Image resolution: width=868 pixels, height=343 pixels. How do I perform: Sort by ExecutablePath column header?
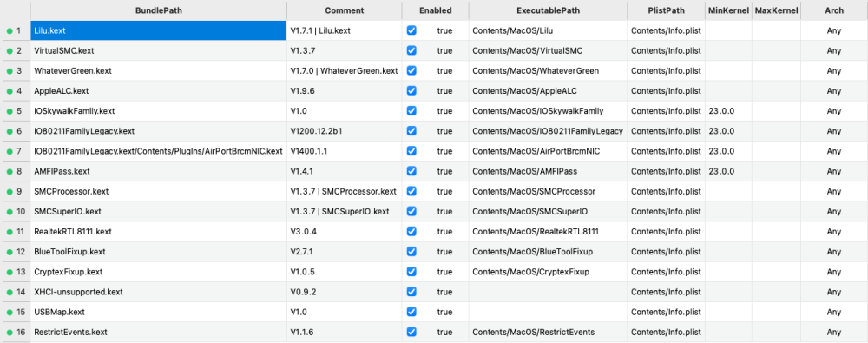coord(548,10)
